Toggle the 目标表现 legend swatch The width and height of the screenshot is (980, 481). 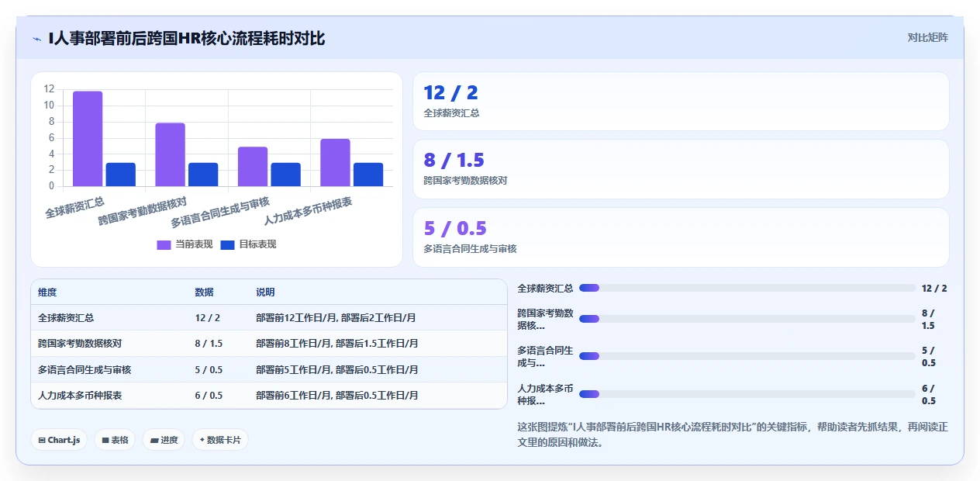[x=227, y=244]
